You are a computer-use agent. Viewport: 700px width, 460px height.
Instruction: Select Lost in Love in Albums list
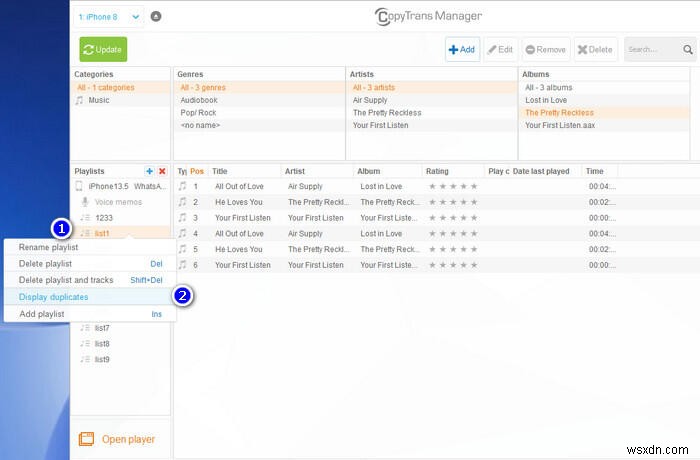click(604, 100)
